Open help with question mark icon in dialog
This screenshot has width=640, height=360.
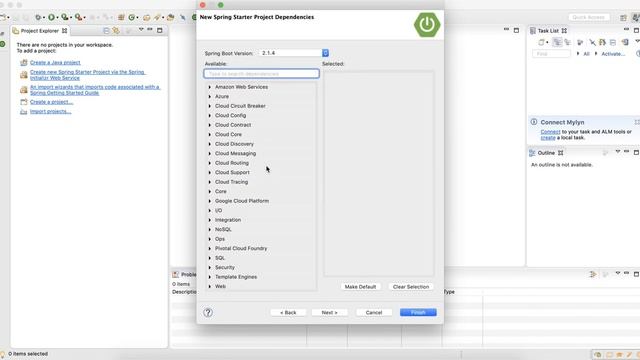(208, 312)
